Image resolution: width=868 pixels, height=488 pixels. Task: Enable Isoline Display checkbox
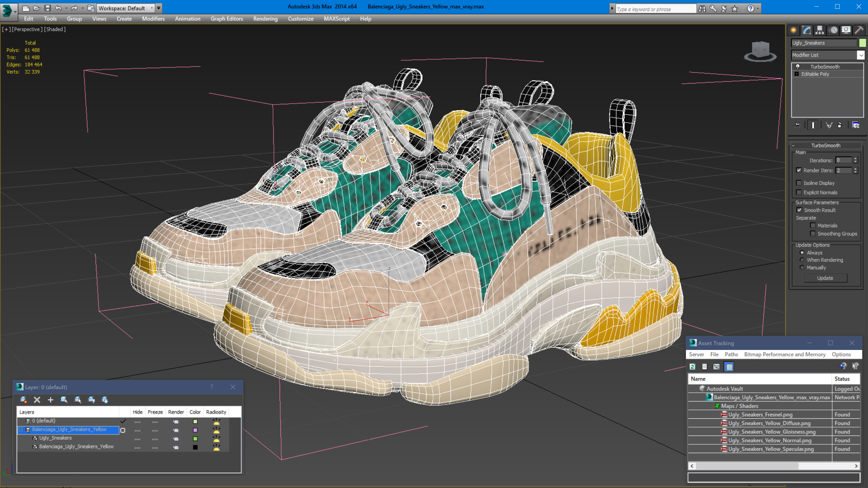pos(799,183)
